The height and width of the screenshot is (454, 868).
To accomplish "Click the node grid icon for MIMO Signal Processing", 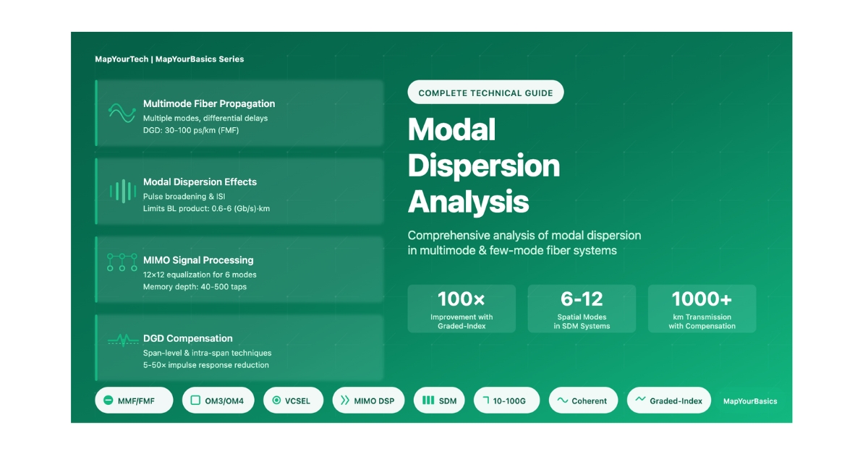I will 122,262.
